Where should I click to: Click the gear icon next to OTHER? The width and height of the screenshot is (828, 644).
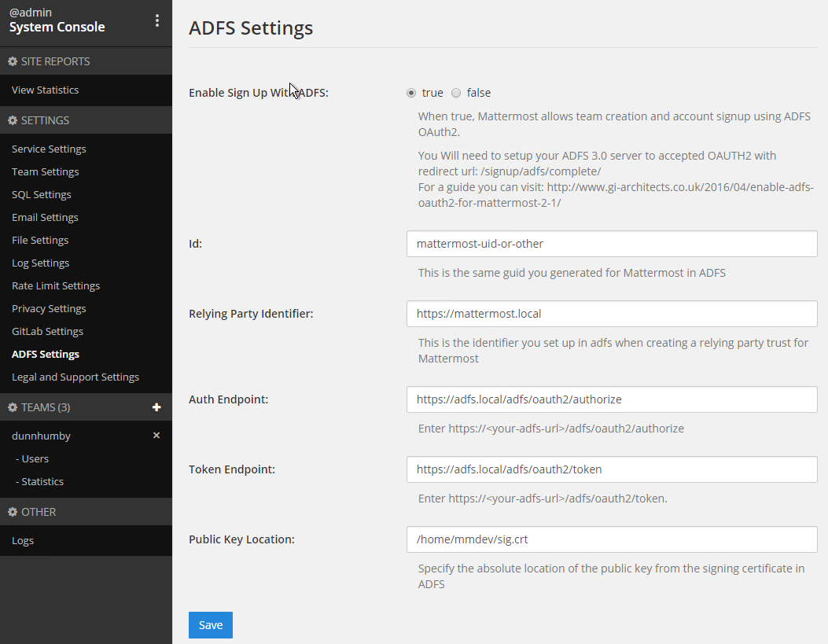(13, 512)
